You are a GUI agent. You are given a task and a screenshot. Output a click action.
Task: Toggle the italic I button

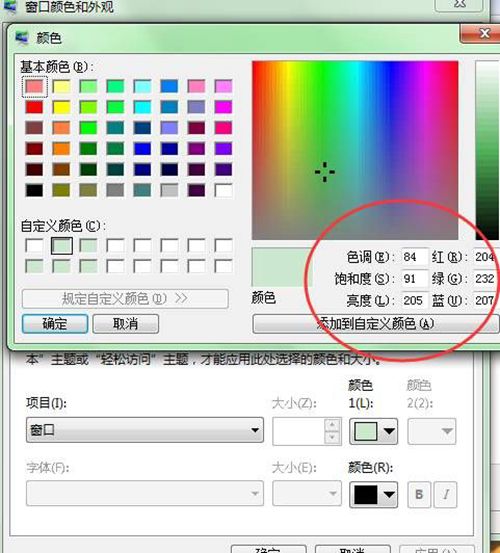[446, 495]
